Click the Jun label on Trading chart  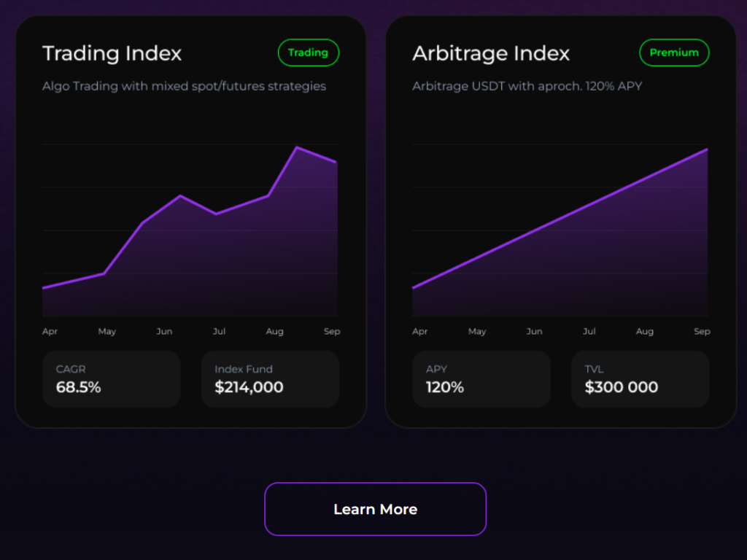click(164, 332)
